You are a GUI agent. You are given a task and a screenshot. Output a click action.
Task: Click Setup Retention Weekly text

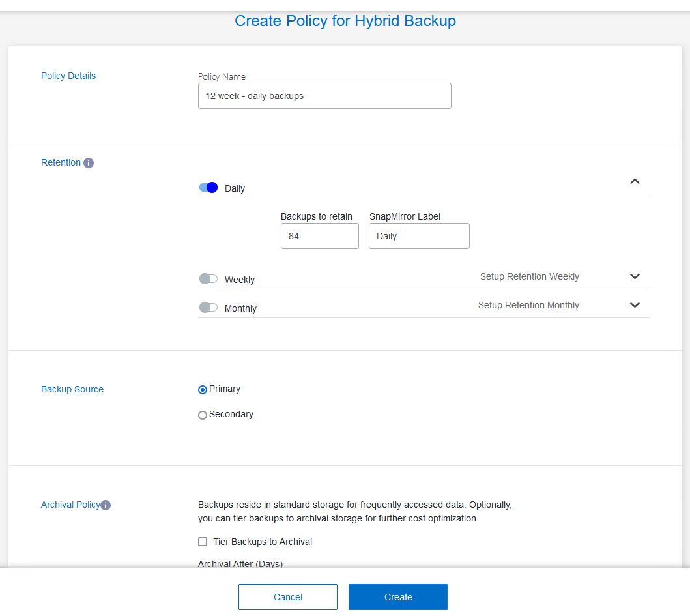tap(529, 276)
